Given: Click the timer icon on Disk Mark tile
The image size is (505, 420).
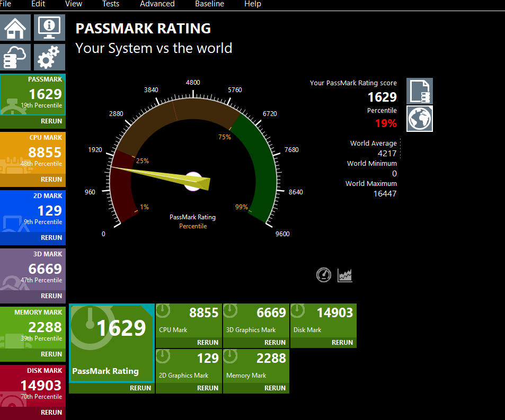Looking at the screenshot, I should click(298, 311).
